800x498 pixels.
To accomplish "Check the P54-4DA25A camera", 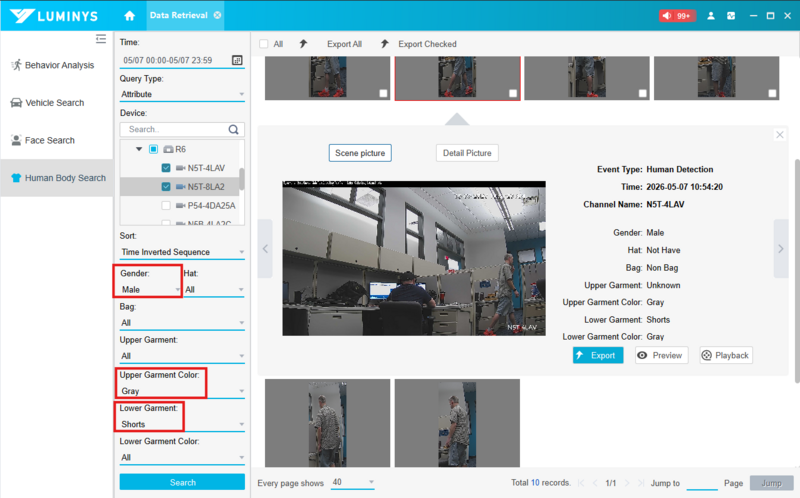I will pos(166,205).
